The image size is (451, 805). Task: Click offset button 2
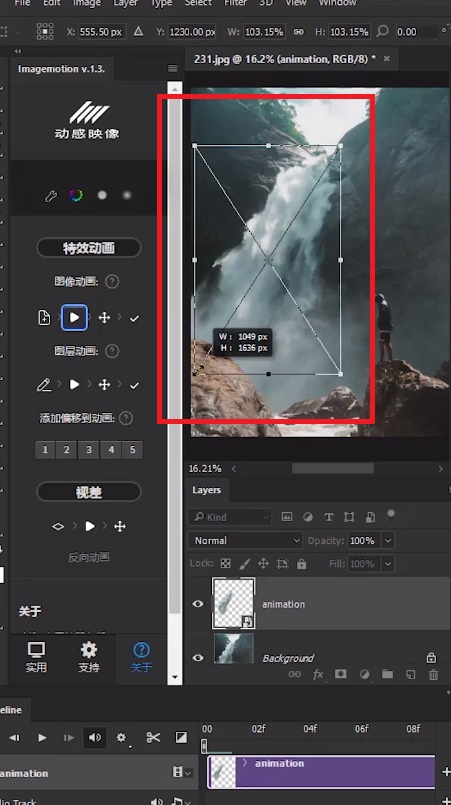point(67,450)
